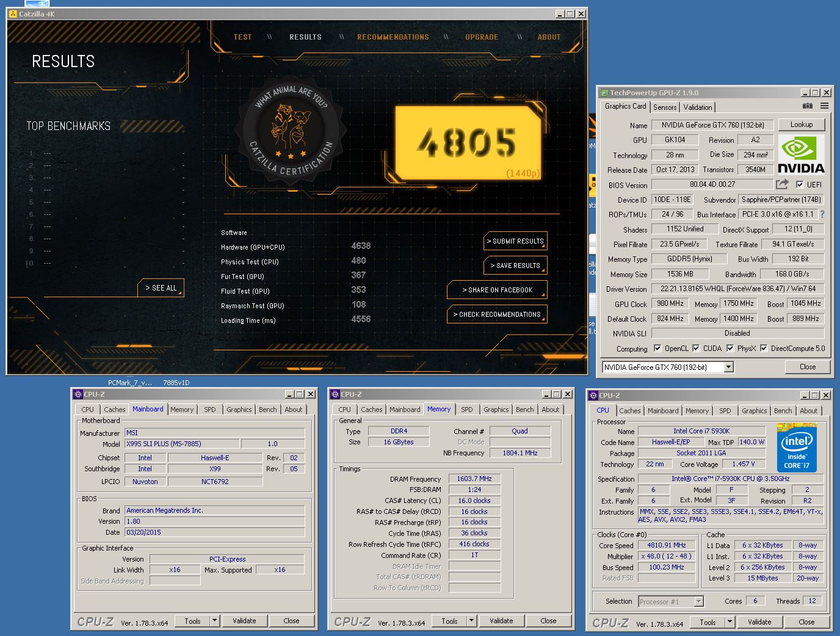Click SEE ALL top benchmarks button
The image size is (840, 636).
coord(161,288)
